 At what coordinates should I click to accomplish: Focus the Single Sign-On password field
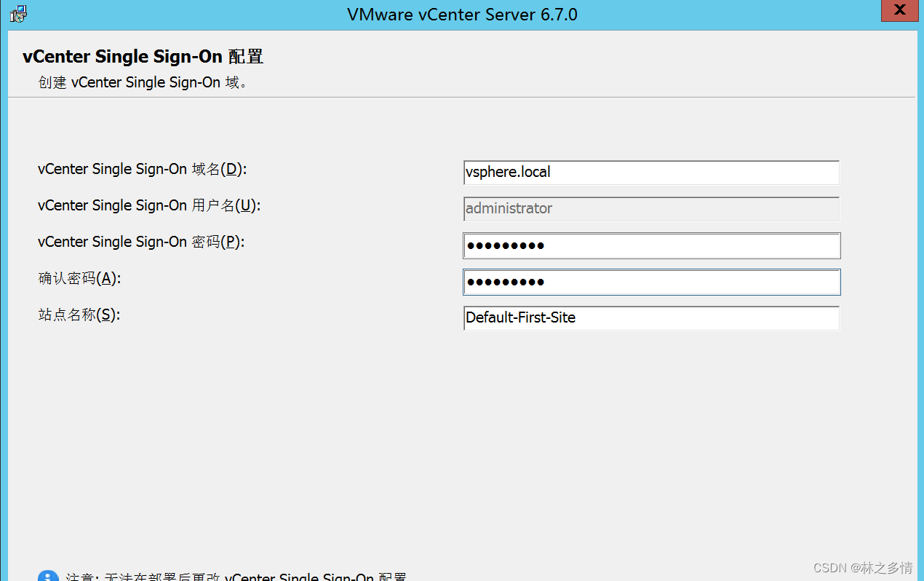coord(652,245)
